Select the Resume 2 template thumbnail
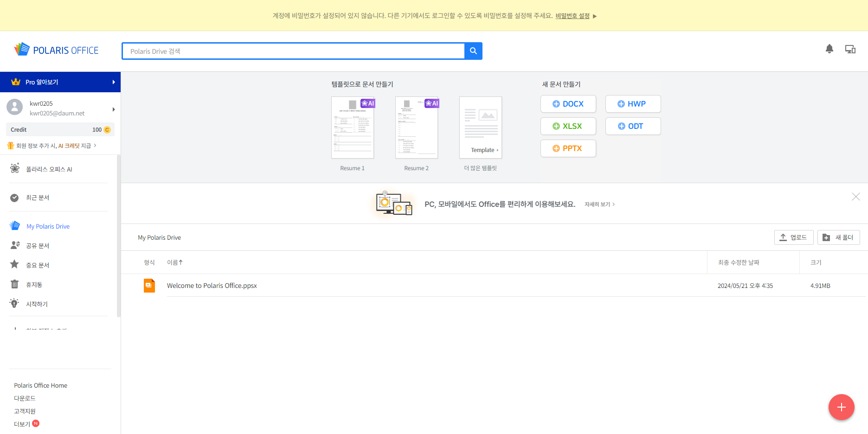The width and height of the screenshot is (868, 434). (417, 128)
